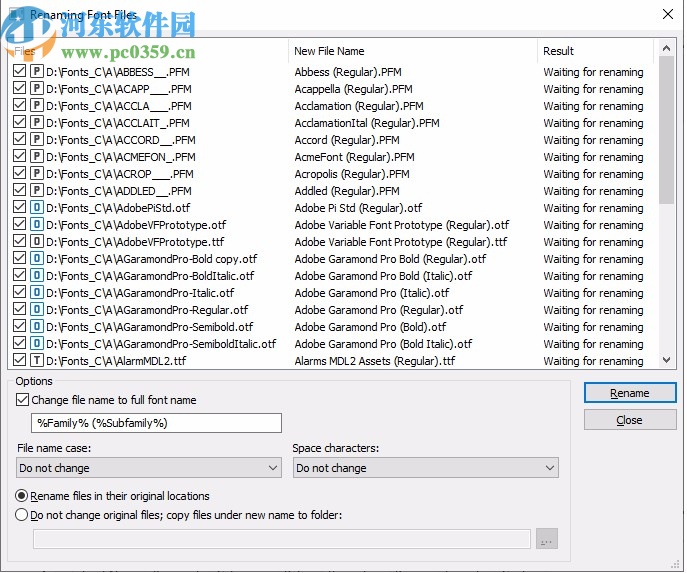
Task: Click the scroll down arrow of file list
Action: (666, 360)
